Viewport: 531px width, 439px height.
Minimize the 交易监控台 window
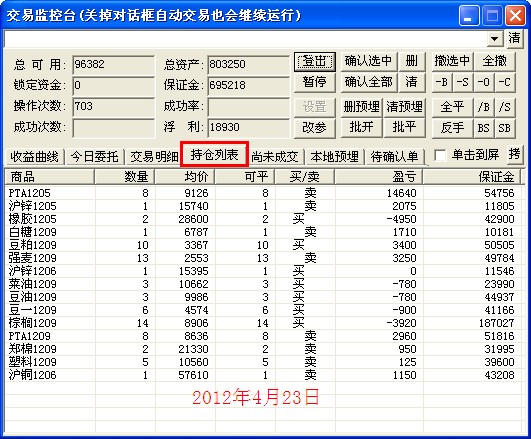pos(468,16)
